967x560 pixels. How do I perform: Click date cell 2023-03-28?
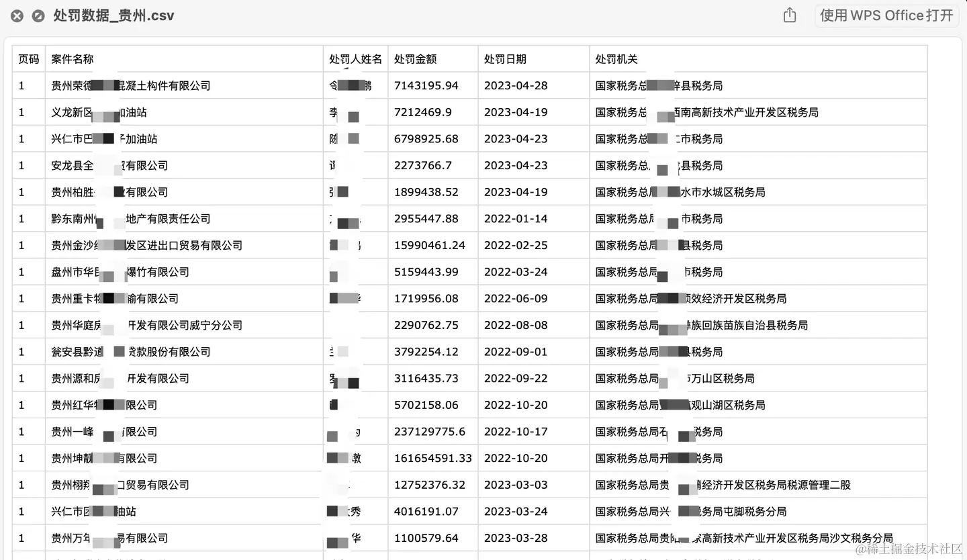tap(534, 538)
